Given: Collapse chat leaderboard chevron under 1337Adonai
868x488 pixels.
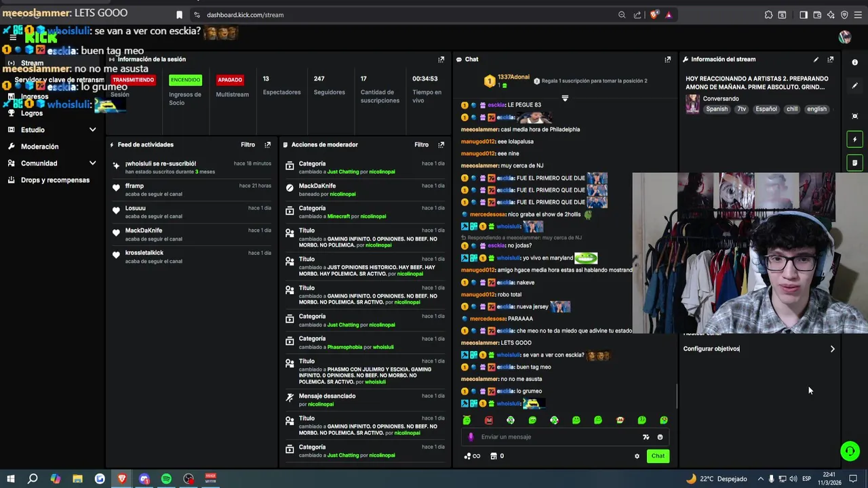Looking at the screenshot, I should click(x=565, y=98).
